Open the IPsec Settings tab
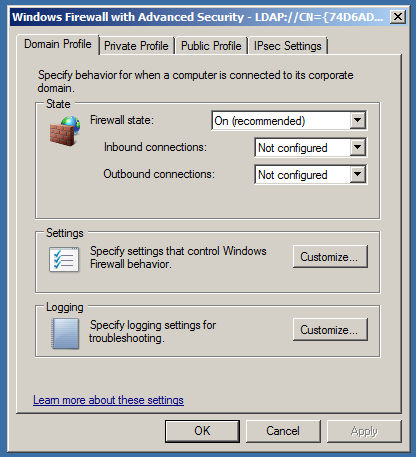Viewport: 416px width, 457px height. click(288, 46)
